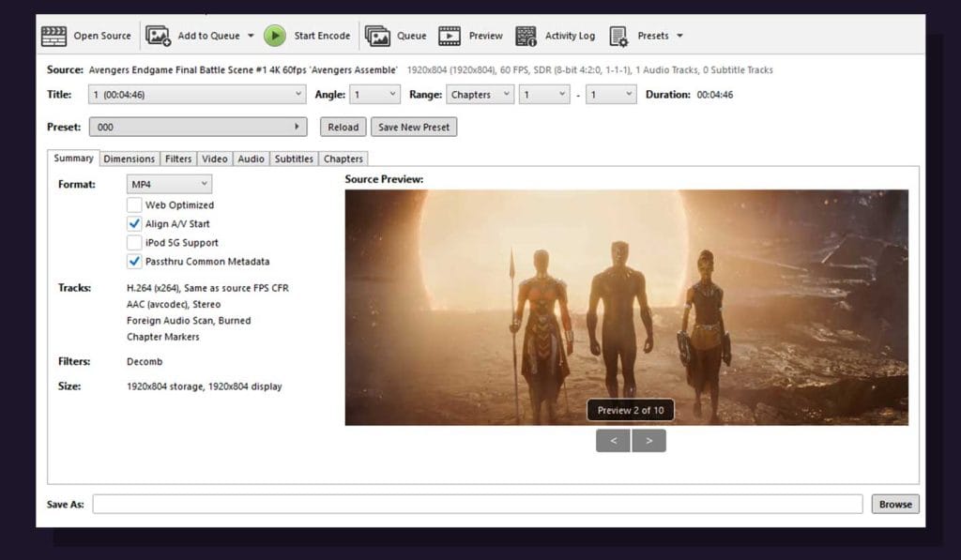Click the 'Preview 2 of 10' label
The height and width of the screenshot is (560, 961).
point(631,411)
